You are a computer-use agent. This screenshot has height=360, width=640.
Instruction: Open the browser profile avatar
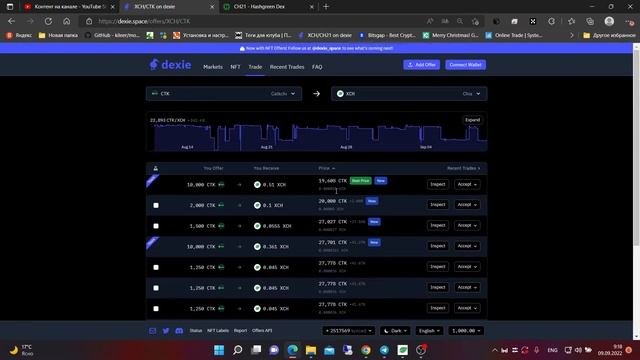(x=609, y=21)
